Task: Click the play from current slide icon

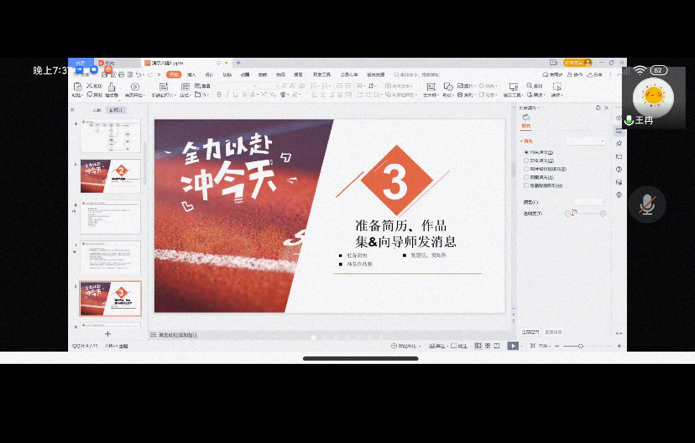Action: click(x=135, y=88)
